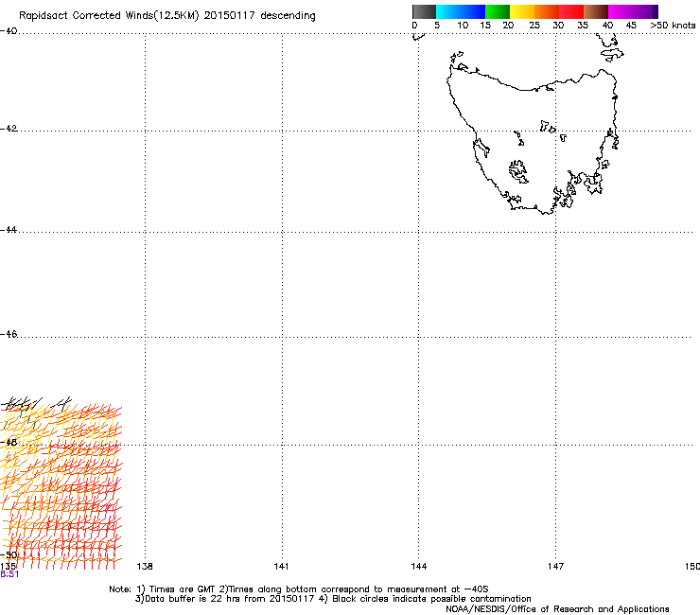The height and width of the screenshot is (615, 700).
Task: Click the gray 0-5 knots color swatch
Action: point(424,11)
